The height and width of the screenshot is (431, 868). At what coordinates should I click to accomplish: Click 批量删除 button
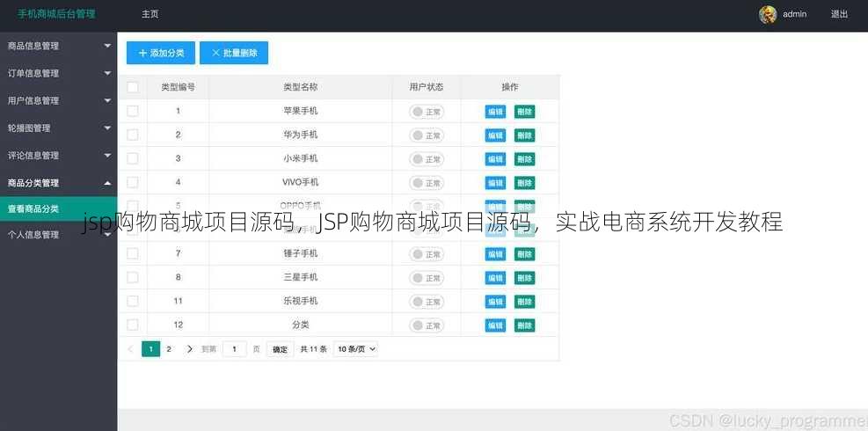point(234,53)
